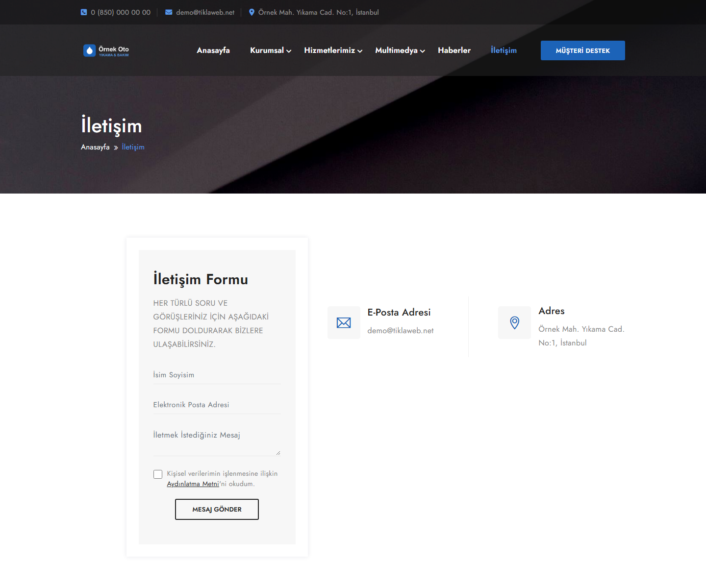Click the Adres map pin icon box
The width and height of the screenshot is (706, 588).
point(514,322)
